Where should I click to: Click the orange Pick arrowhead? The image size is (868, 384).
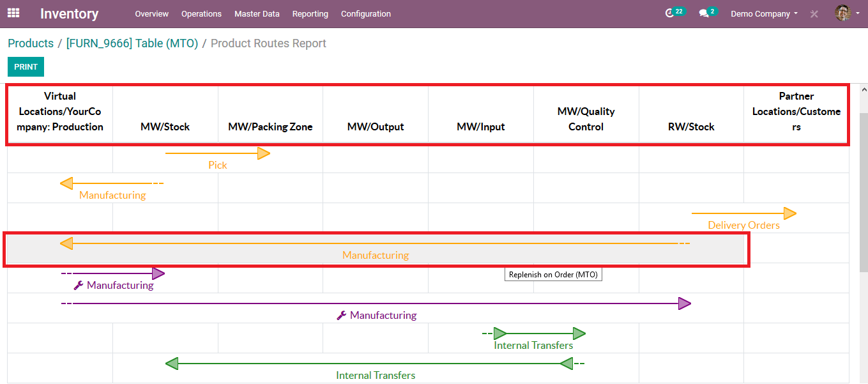(x=264, y=153)
